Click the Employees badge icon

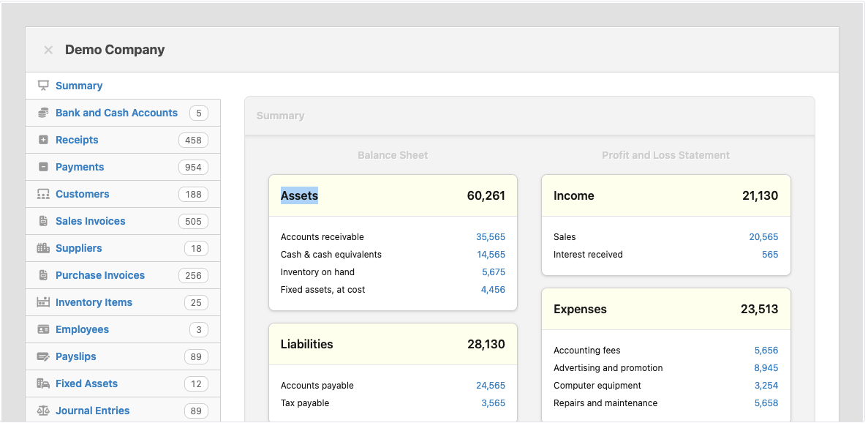[43, 329]
